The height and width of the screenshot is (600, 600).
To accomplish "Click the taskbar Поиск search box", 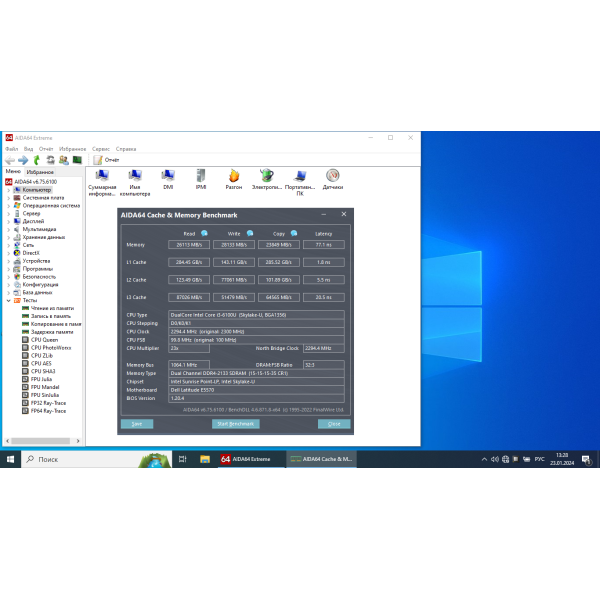I will (96, 459).
